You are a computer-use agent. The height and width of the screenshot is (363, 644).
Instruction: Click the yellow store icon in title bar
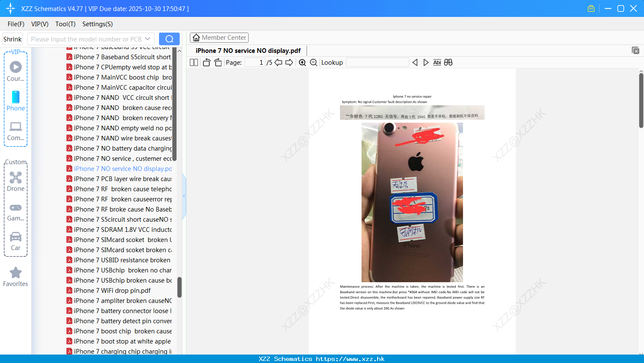pyautogui.click(x=591, y=8)
